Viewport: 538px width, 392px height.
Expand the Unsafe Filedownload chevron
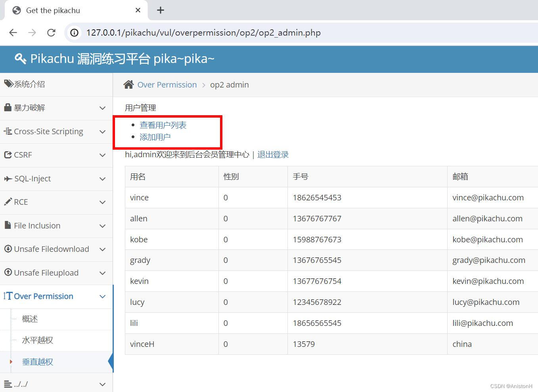(102, 249)
